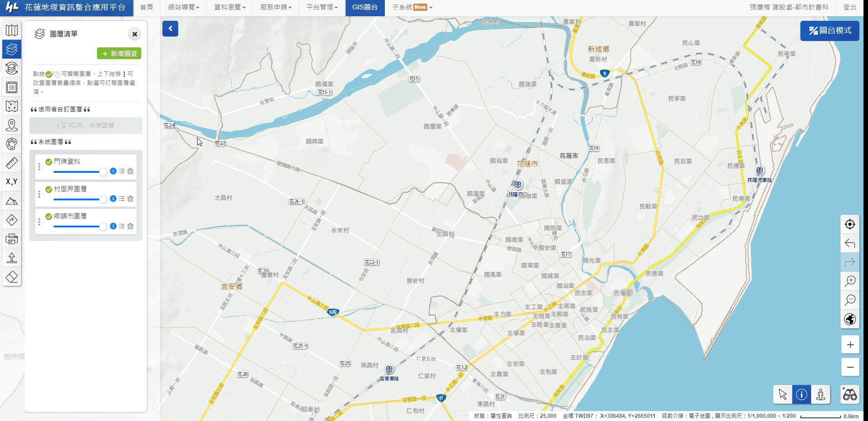
Task: Open the location marker positioning tool
Action: click(x=12, y=125)
